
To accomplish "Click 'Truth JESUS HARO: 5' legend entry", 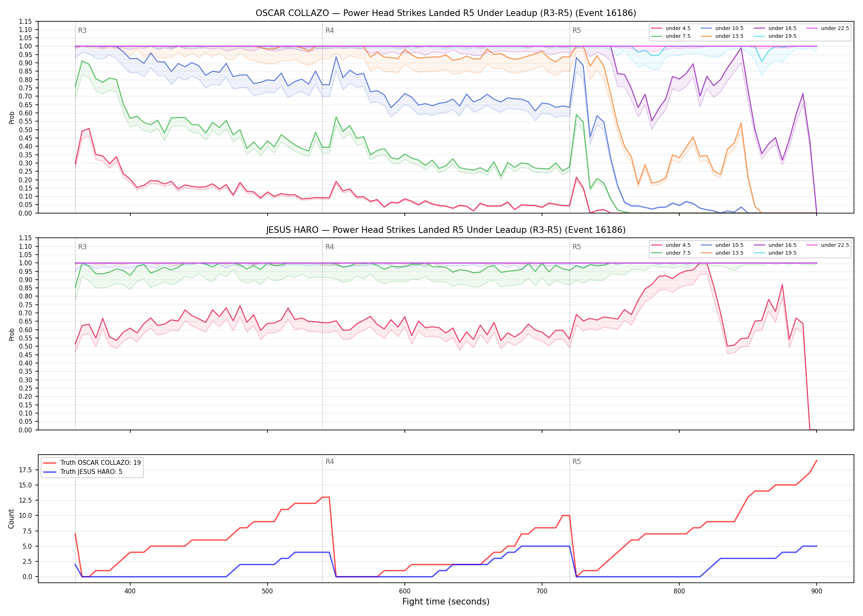I will pos(83,472).
